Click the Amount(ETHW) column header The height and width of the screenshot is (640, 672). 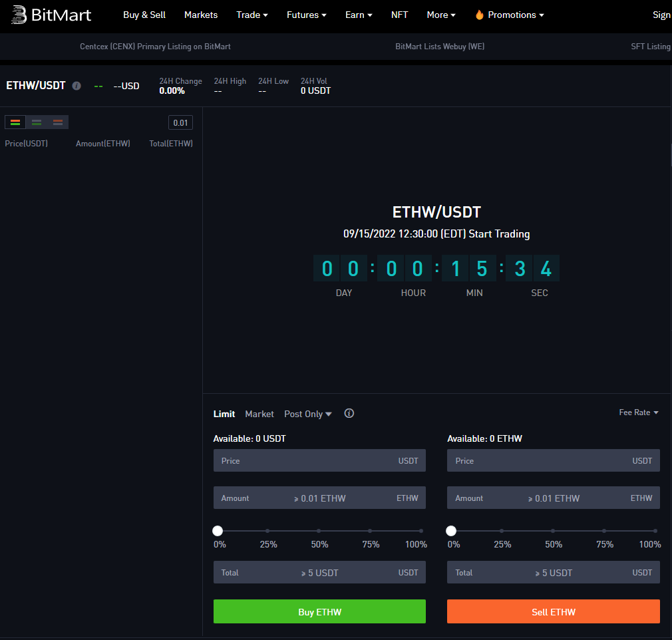coord(103,144)
